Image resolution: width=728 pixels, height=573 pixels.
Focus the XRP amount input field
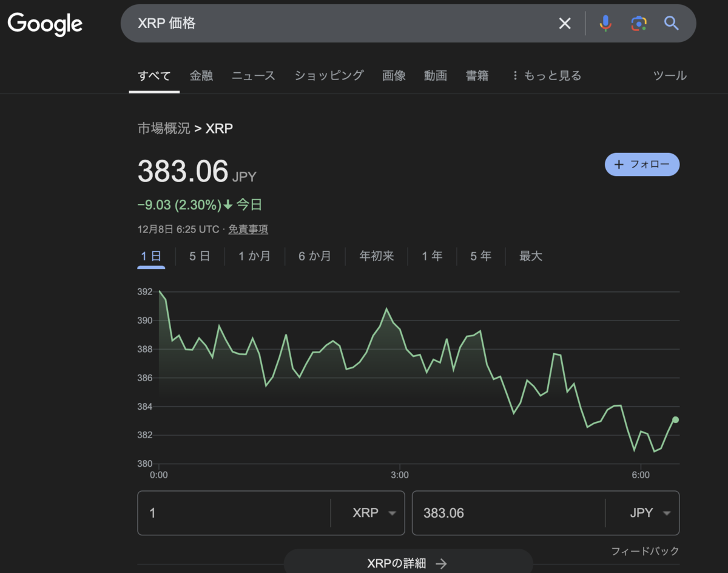click(234, 513)
